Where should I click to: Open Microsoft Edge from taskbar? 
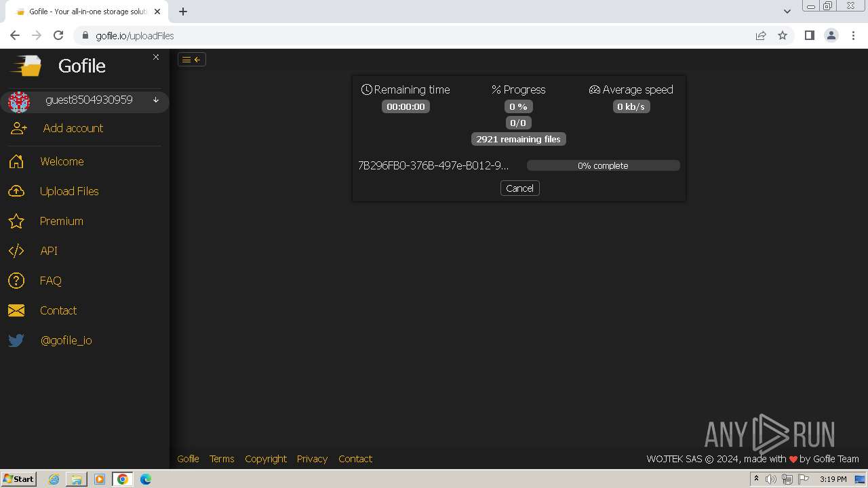click(x=146, y=479)
